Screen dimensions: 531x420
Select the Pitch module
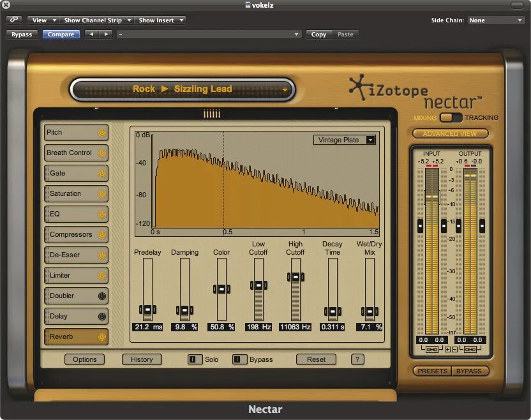pyautogui.click(x=76, y=132)
